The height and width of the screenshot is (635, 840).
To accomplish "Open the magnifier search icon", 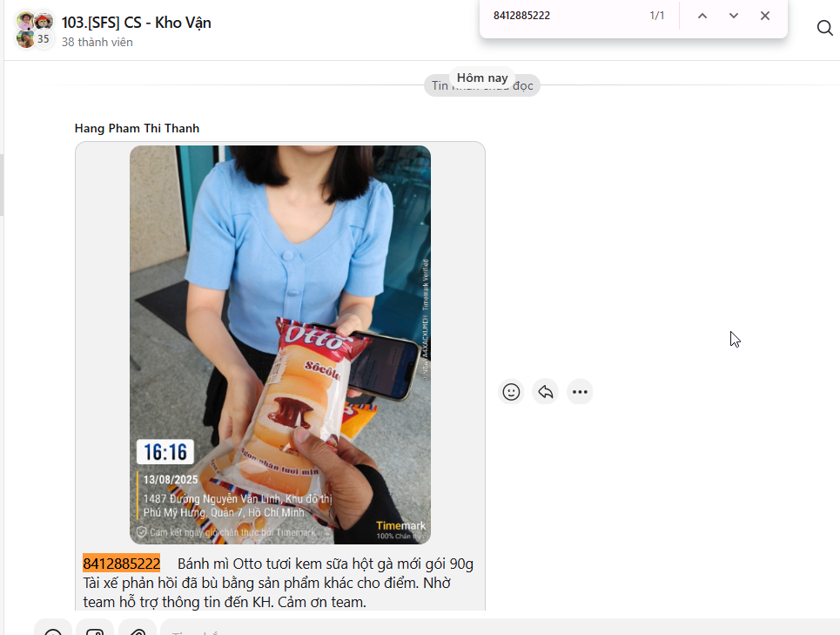I will [x=825, y=27].
